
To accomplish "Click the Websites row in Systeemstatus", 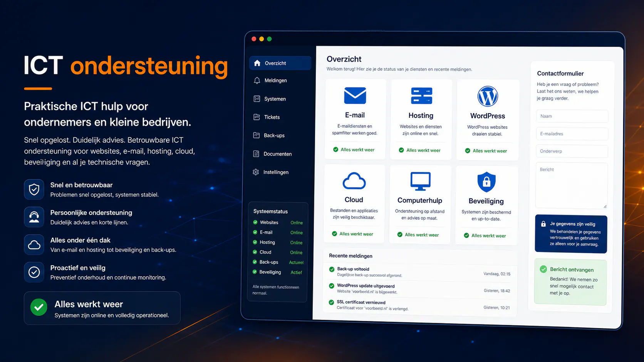I will click(x=278, y=222).
